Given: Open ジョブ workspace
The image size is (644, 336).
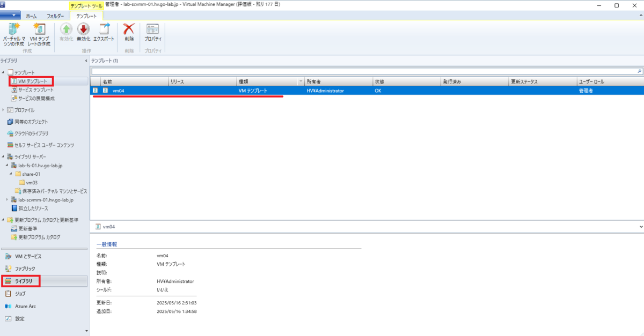Looking at the screenshot, I should point(44,294).
